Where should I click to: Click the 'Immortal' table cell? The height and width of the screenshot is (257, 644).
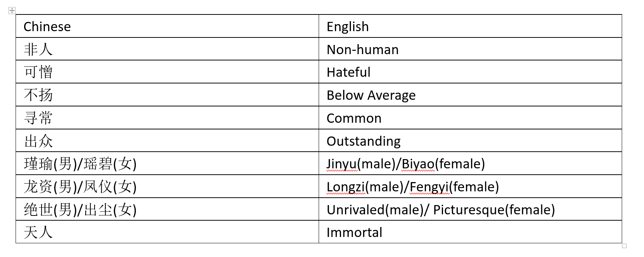click(x=354, y=233)
